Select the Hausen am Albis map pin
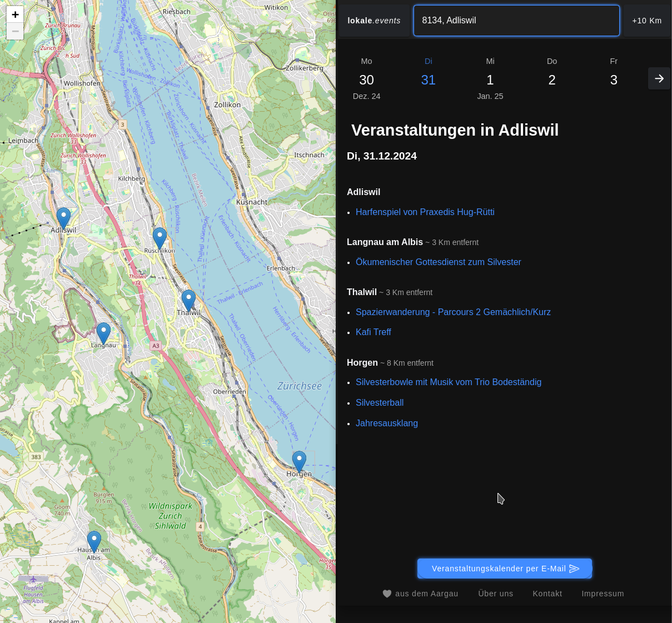The width and height of the screenshot is (672, 623). pos(94,541)
